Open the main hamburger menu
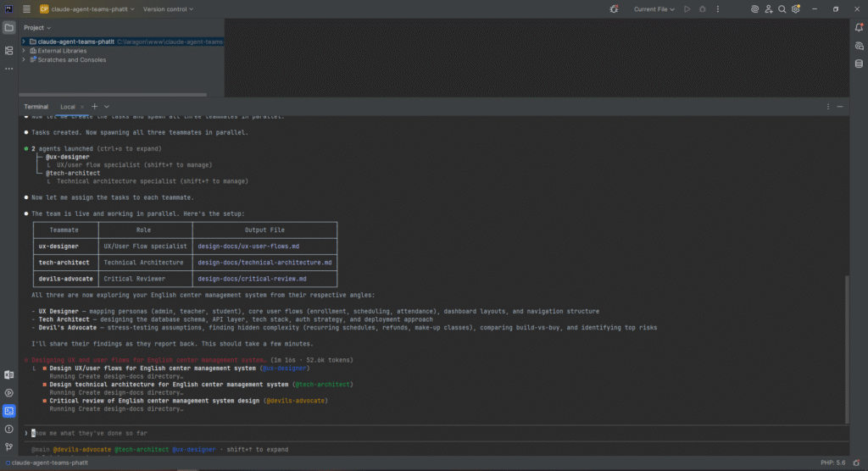 [x=26, y=9]
